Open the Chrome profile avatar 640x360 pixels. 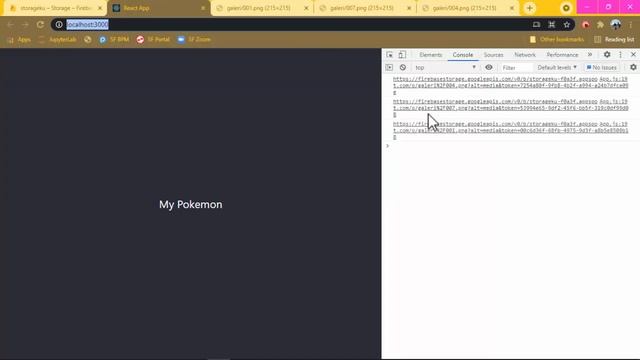coord(616,25)
